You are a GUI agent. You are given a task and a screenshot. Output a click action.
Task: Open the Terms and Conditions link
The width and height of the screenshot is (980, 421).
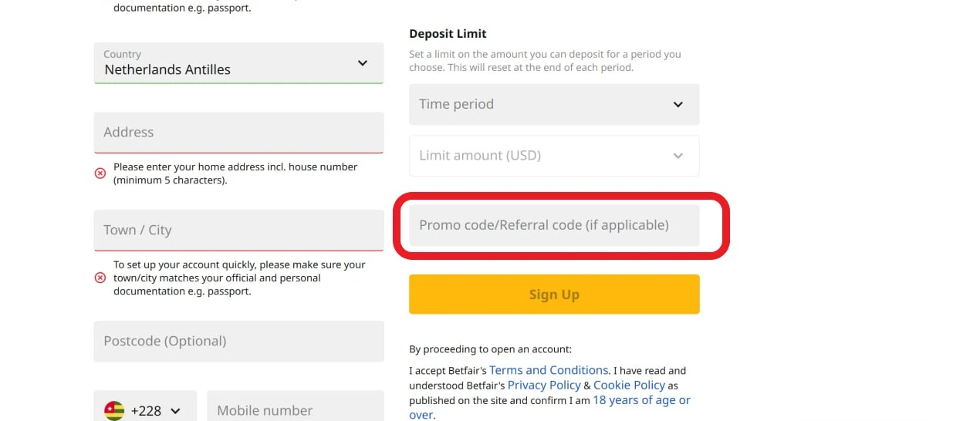pyautogui.click(x=549, y=370)
